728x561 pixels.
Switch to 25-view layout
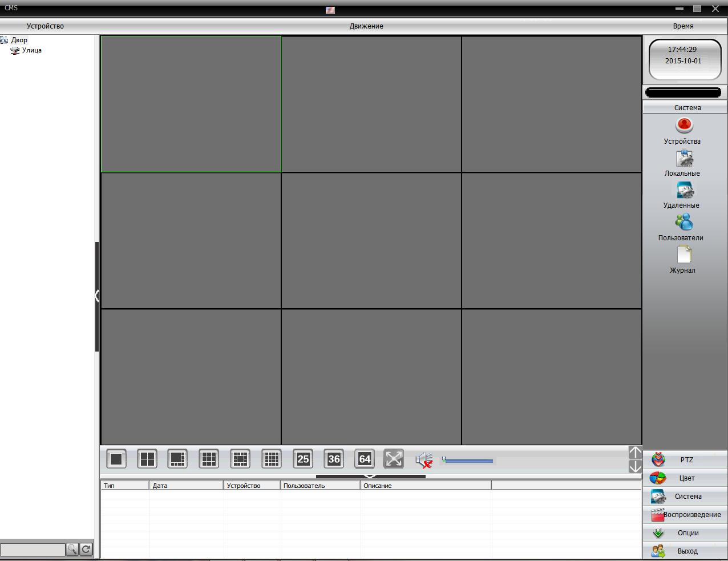(x=303, y=459)
